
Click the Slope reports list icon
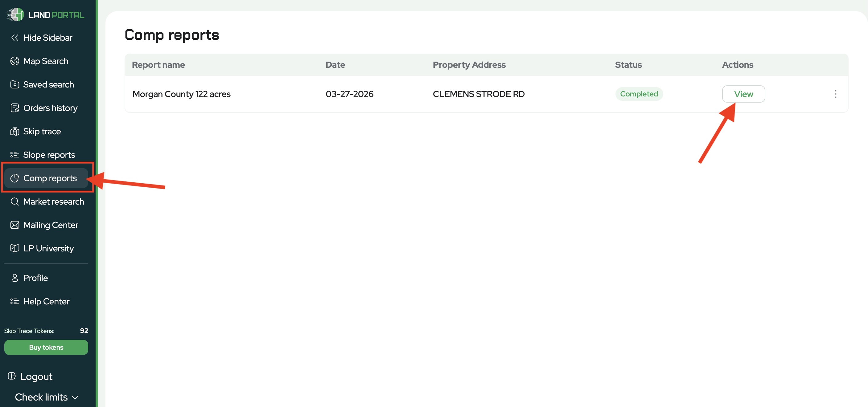click(14, 155)
